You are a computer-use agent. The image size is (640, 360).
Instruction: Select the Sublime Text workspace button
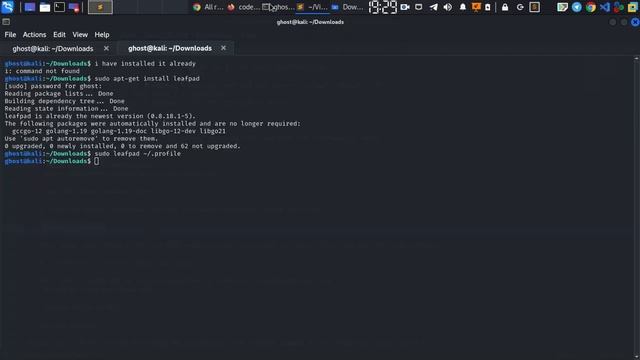pos(100,7)
